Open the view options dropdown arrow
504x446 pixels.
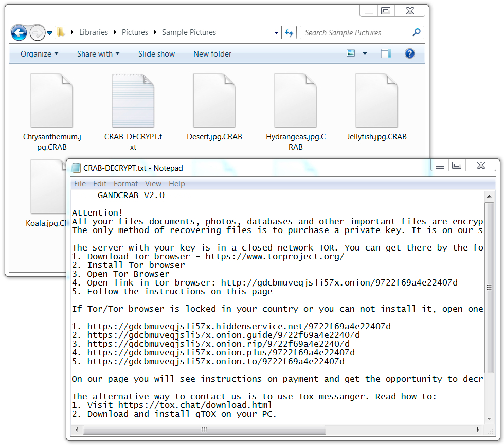(365, 53)
